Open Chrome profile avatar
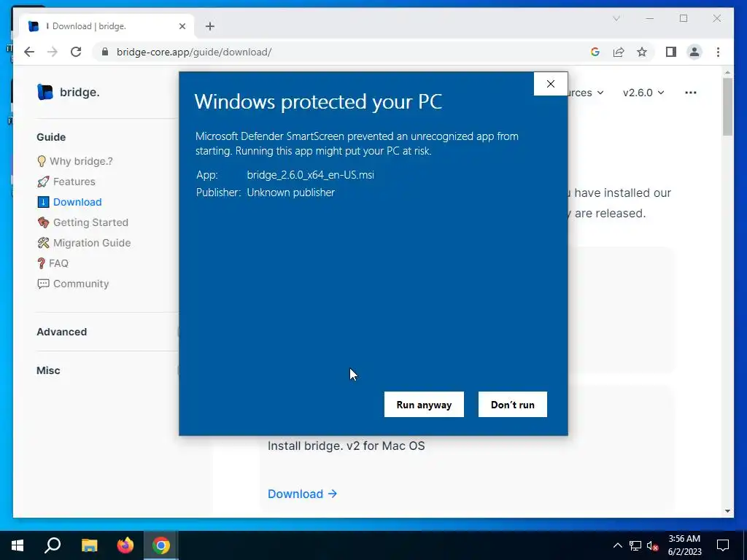Screen dimensions: 747x560 [694, 52]
